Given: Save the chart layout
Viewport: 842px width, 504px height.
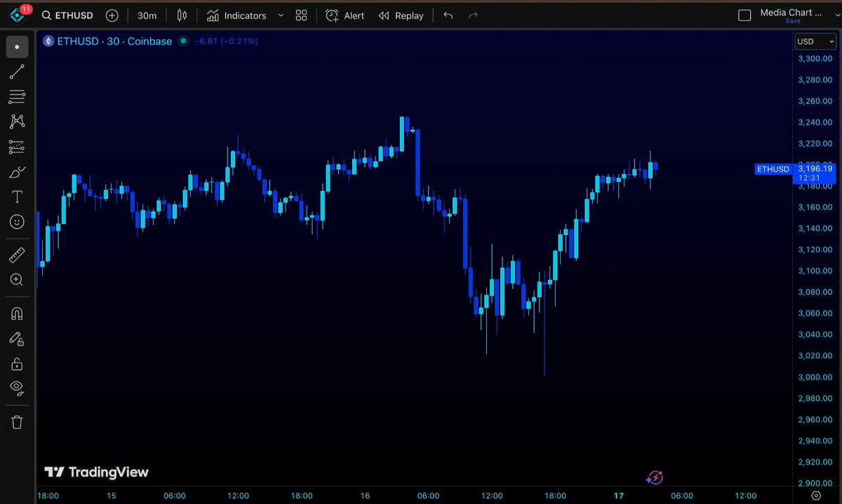Looking at the screenshot, I should [792, 21].
